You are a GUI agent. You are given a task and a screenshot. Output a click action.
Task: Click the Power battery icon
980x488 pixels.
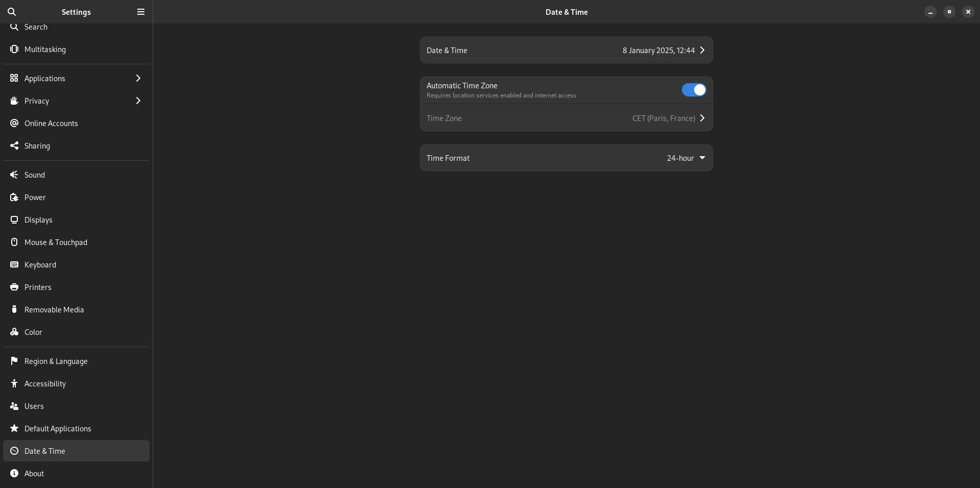click(14, 198)
